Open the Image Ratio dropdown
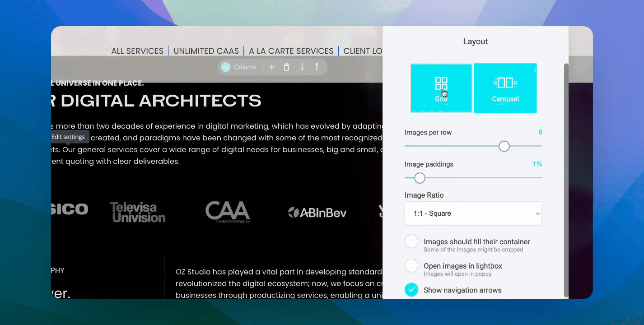Screen dimensions: 644x325 coord(473,214)
